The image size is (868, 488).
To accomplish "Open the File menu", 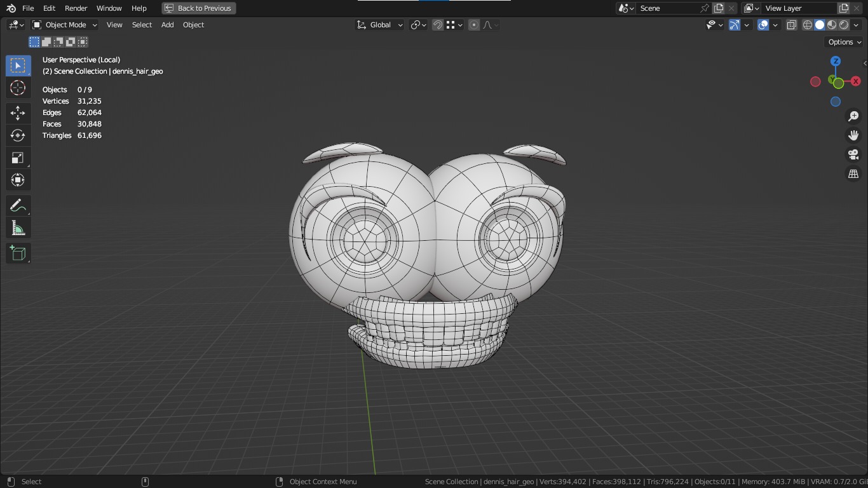I will [28, 8].
